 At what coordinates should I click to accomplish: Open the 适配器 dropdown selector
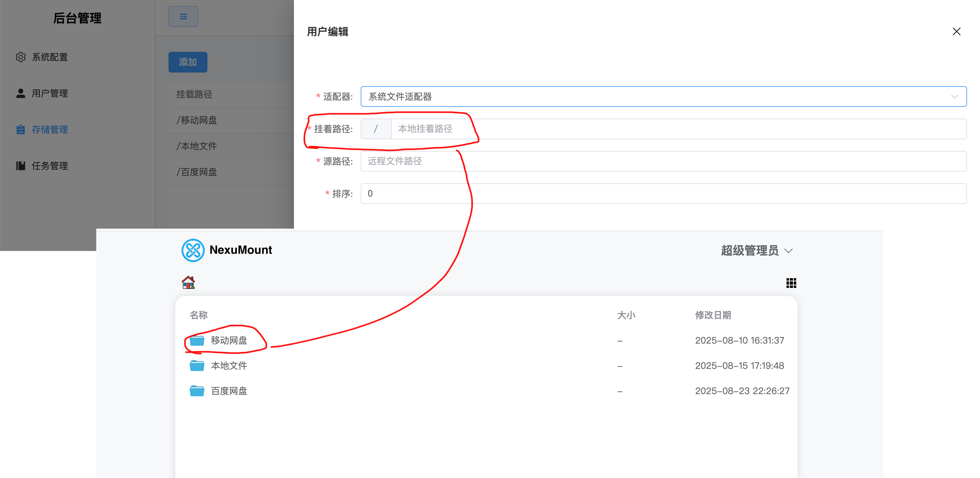[663, 97]
